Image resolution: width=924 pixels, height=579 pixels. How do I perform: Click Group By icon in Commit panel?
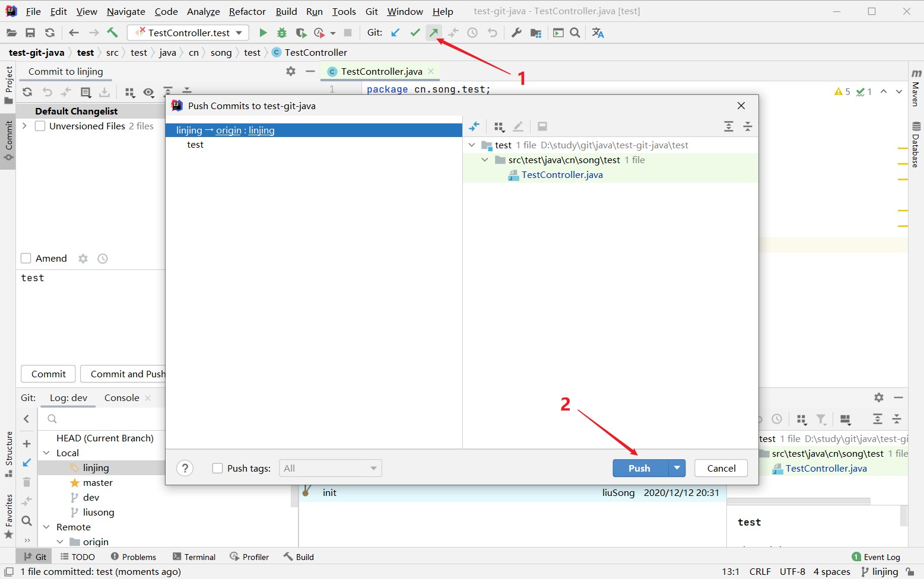129,92
